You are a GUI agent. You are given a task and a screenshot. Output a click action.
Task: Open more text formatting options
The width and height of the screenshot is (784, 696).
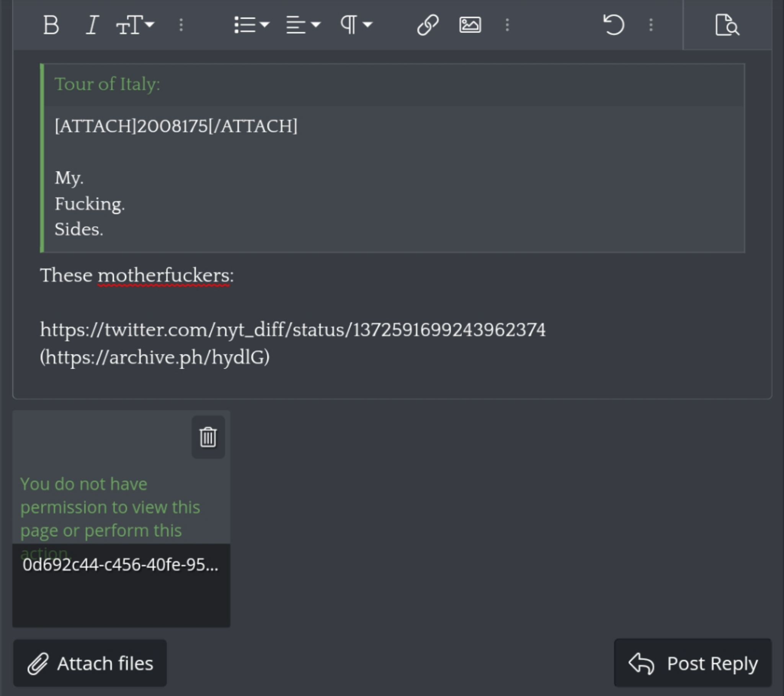coord(181,25)
